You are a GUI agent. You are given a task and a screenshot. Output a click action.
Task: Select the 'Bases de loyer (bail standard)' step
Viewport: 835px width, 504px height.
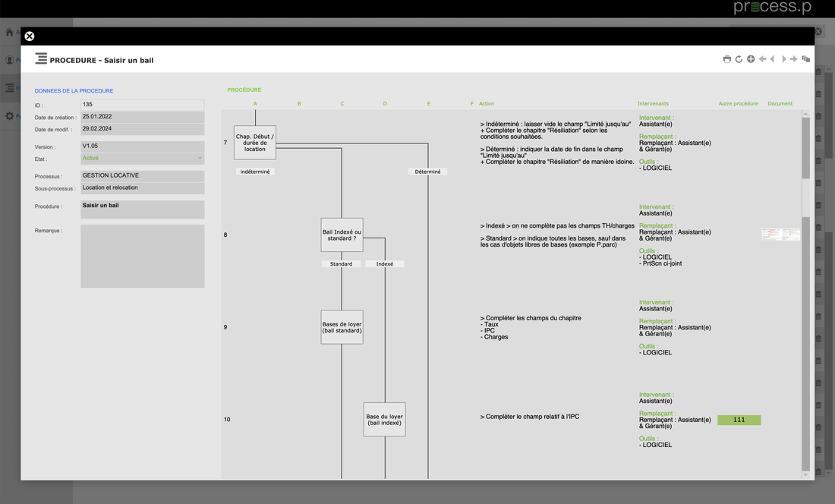pos(342,327)
